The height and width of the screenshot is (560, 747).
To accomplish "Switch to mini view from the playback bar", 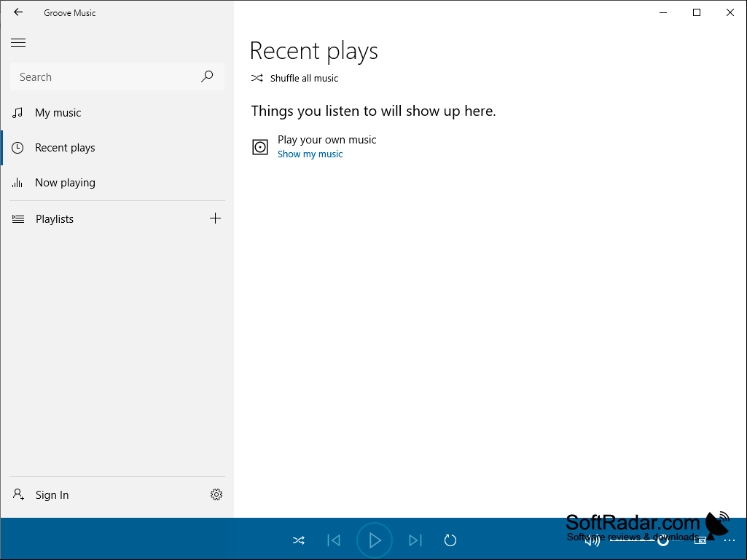I will coord(700,540).
